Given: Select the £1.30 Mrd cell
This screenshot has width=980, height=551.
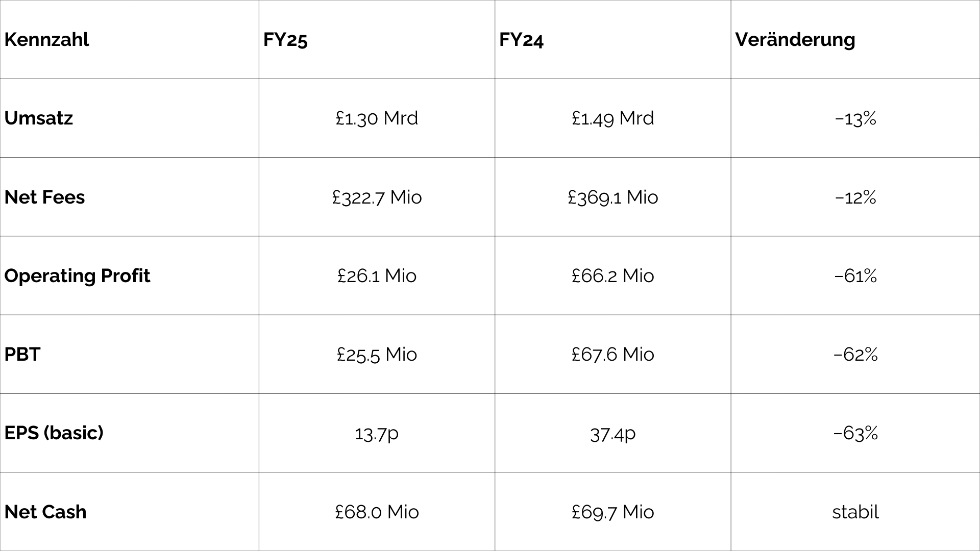Looking at the screenshot, I should pos(377,118).
